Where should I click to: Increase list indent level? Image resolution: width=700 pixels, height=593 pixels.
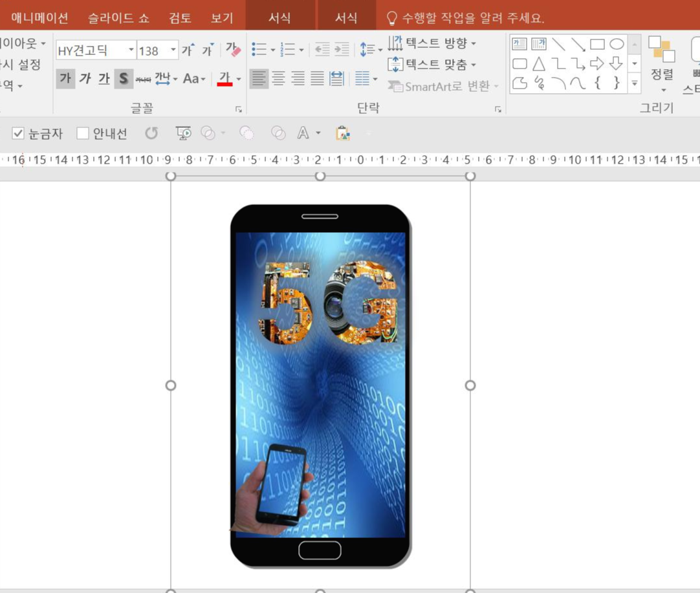[x=342, y=49]
